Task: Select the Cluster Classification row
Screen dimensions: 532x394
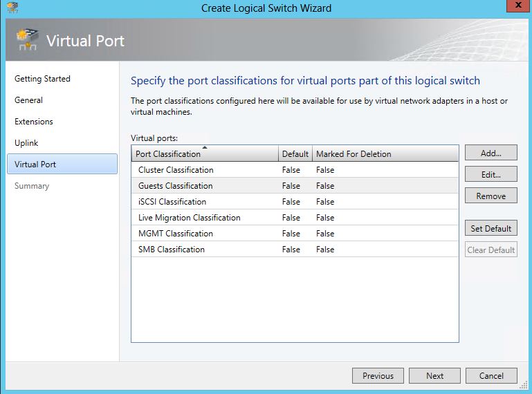Action: [176, 170]
